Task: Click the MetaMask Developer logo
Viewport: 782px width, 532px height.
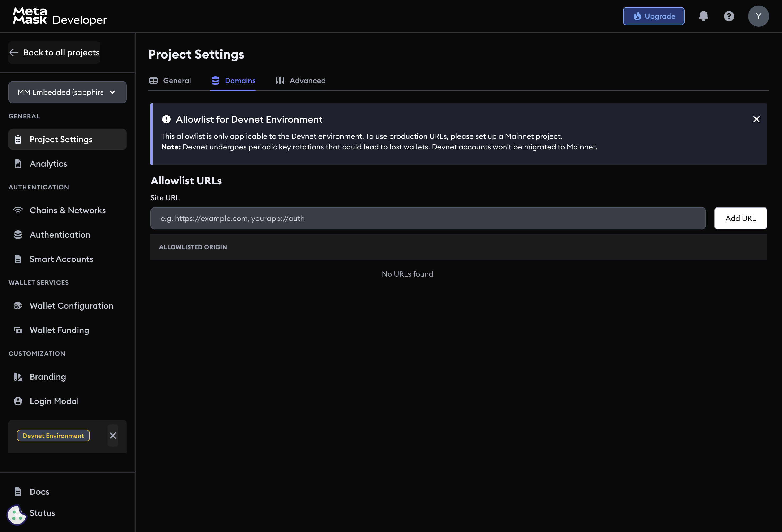Action: [x=60, y=16]
